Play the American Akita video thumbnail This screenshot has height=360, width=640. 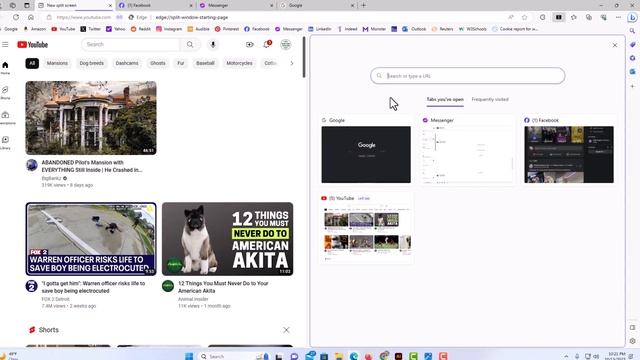click(x=227, y=239)
